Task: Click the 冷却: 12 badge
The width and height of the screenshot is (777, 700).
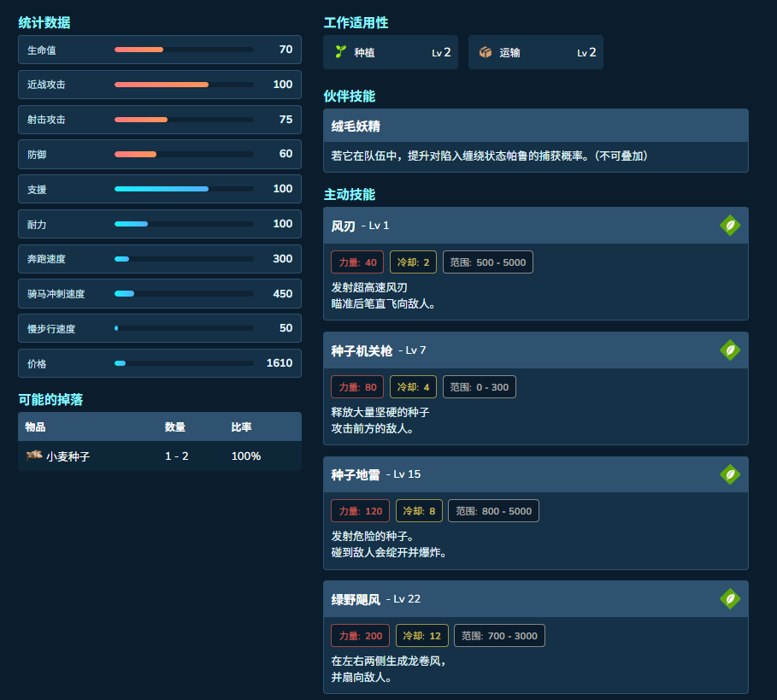Action: (422, 636)
